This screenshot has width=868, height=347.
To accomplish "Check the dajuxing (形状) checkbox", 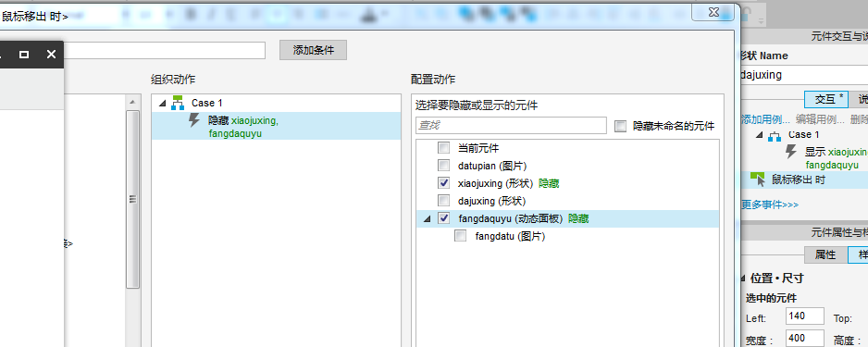I will [x=443, y=201].
